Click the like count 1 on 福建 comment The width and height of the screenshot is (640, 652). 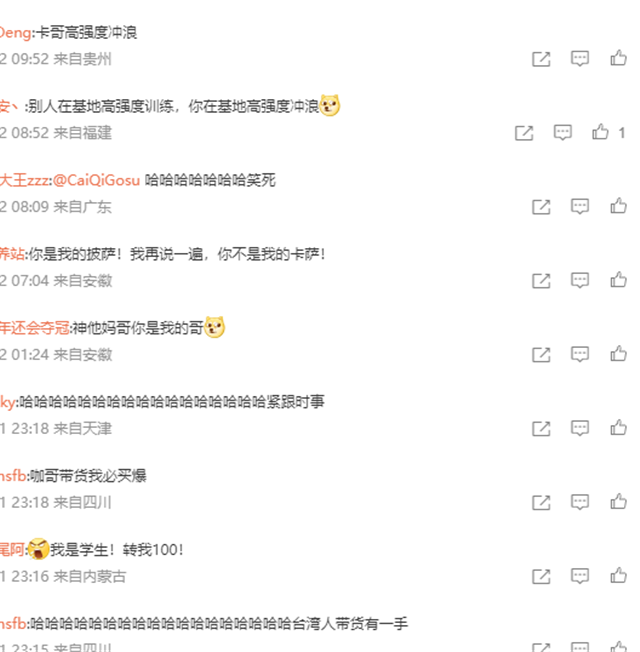[x=622, y=133]
